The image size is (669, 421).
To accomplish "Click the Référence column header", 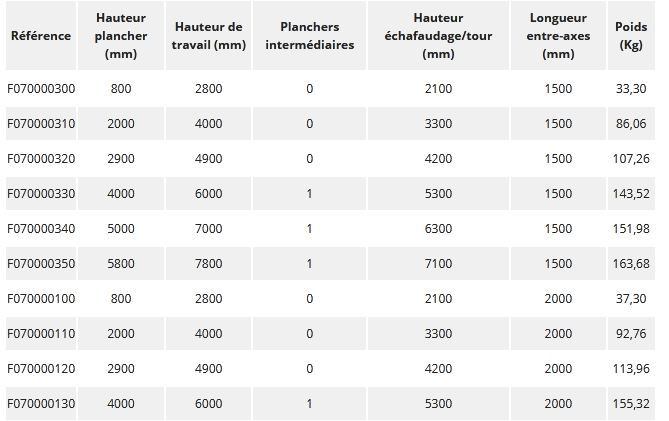I will tap(41, 35).
